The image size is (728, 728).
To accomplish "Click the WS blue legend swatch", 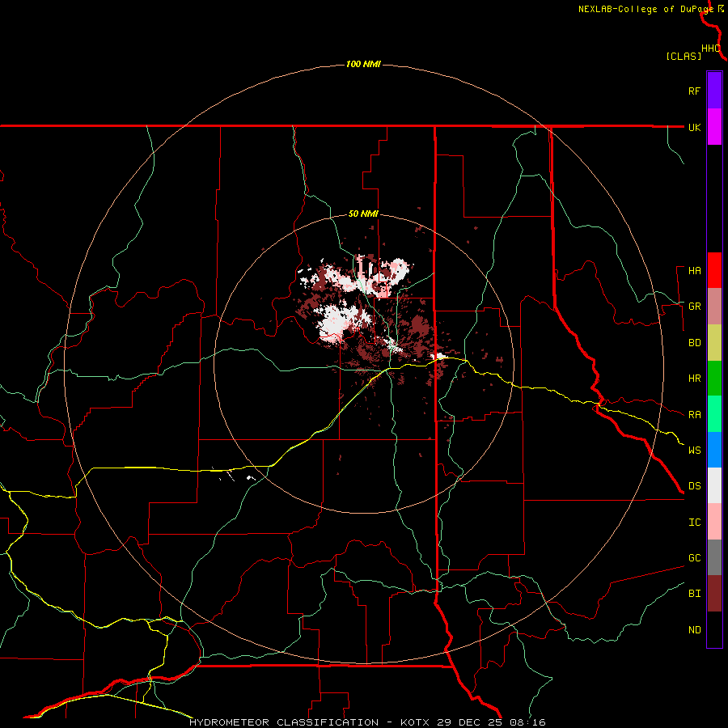I will tap(714, 450).
